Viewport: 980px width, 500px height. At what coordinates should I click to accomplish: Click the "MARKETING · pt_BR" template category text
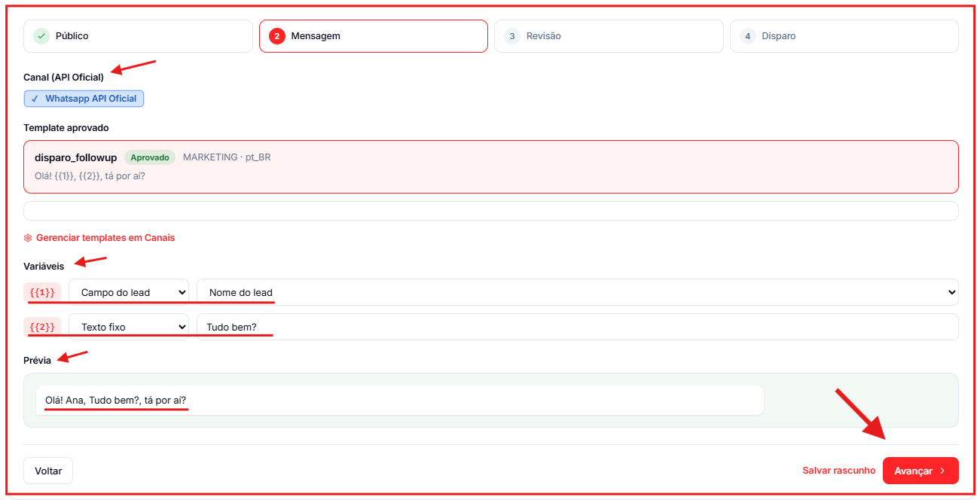click(x=227, y=157)
